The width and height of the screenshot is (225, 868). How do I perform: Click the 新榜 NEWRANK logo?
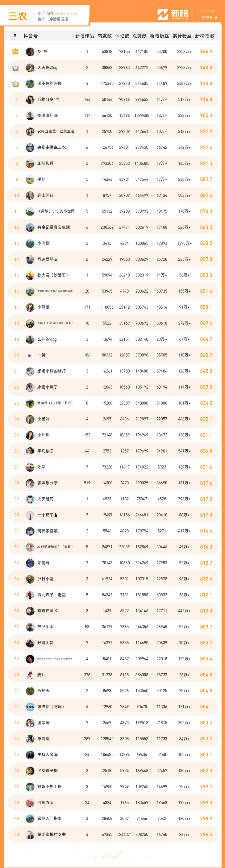coord(173,14)
